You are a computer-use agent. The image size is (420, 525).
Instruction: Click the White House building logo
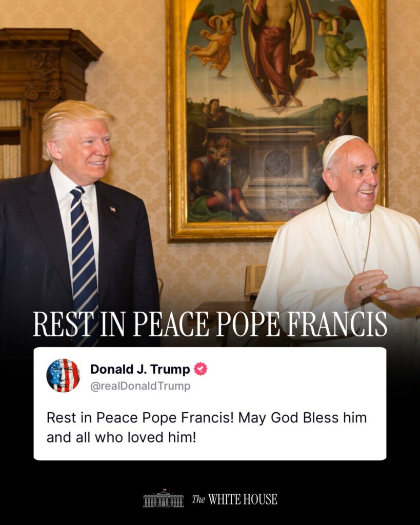164,498
